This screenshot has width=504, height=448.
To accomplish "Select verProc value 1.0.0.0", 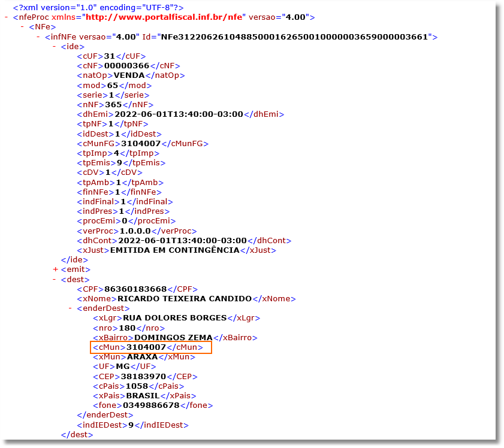I will coord(135,231).
